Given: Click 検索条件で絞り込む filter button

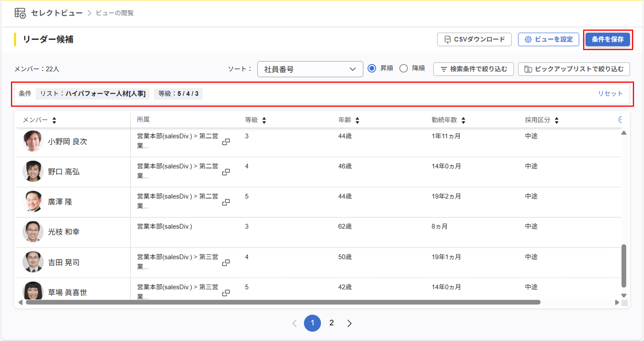Looking at the screenshot, I should [473, 69].
